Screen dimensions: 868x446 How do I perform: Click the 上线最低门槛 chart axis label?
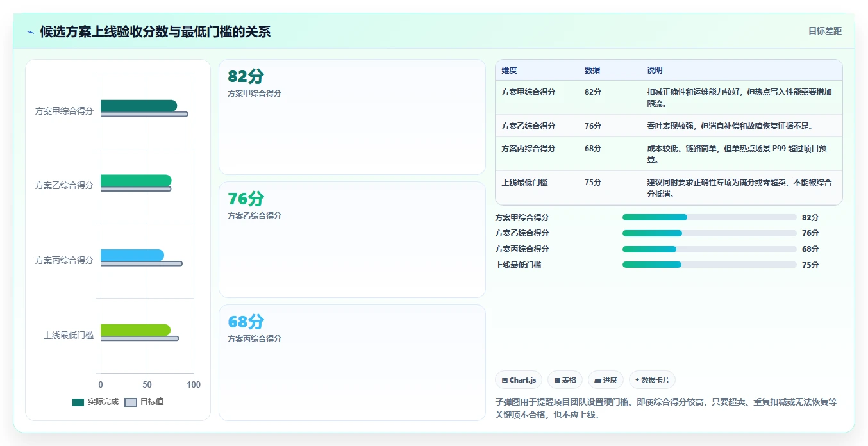tap(69, 335)
